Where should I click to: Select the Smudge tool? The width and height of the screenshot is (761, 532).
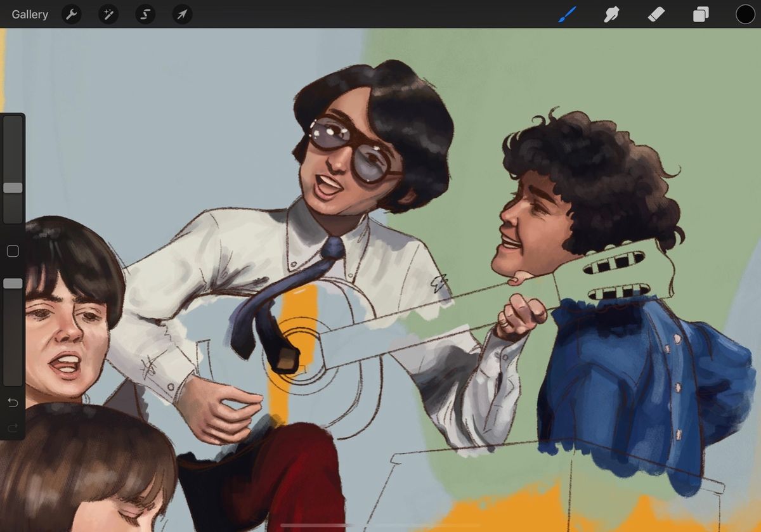612,14
